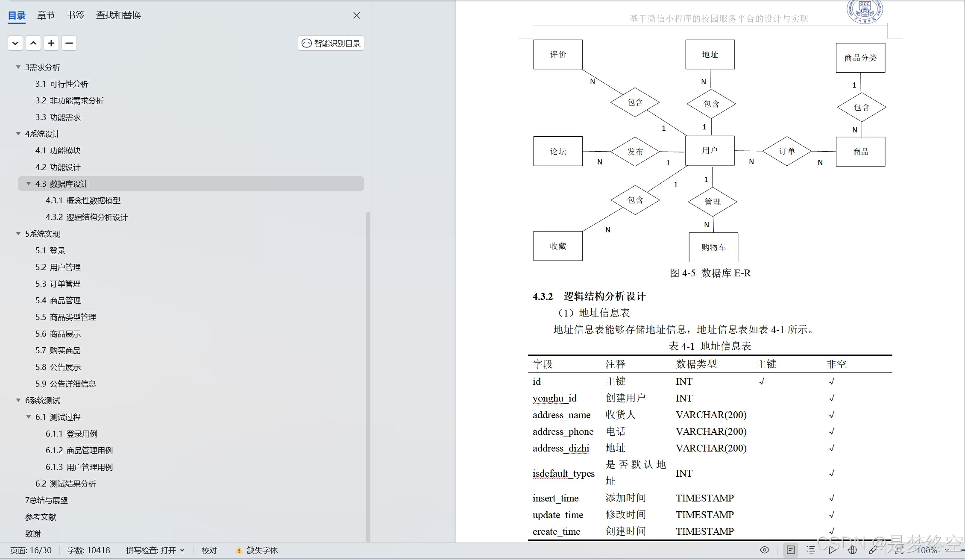Click the minus demote heading button
965x560 pixels.
69,43
